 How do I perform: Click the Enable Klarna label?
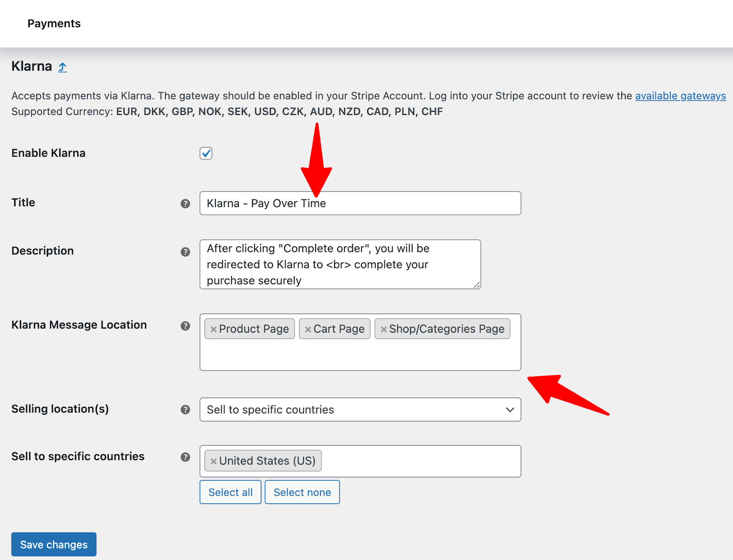pyautogui.click(x=49, y=153)
